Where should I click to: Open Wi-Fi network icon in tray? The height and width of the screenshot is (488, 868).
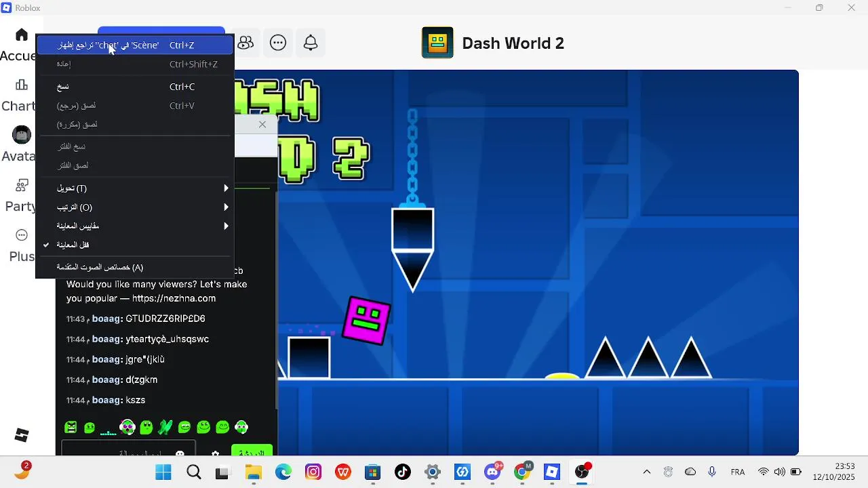click(764, 472)
